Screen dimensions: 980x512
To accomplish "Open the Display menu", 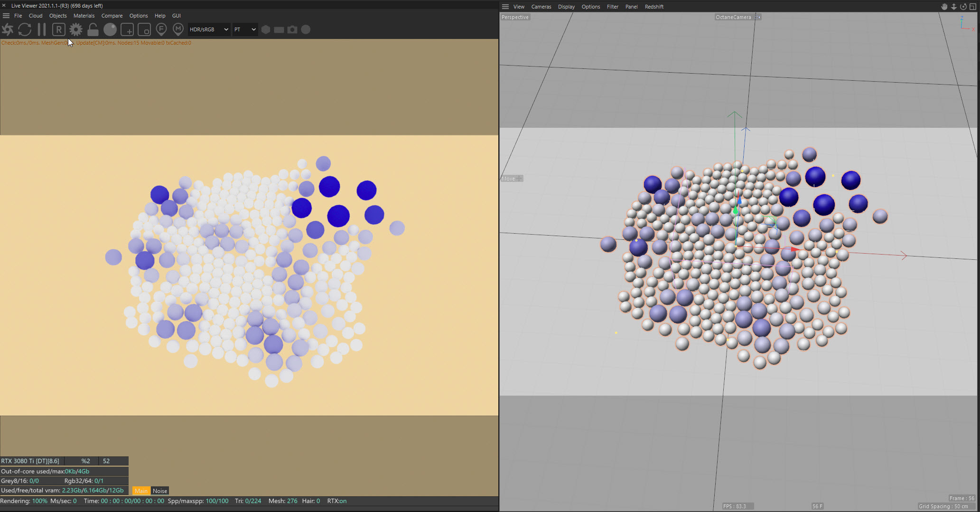I will coord(566,7).
